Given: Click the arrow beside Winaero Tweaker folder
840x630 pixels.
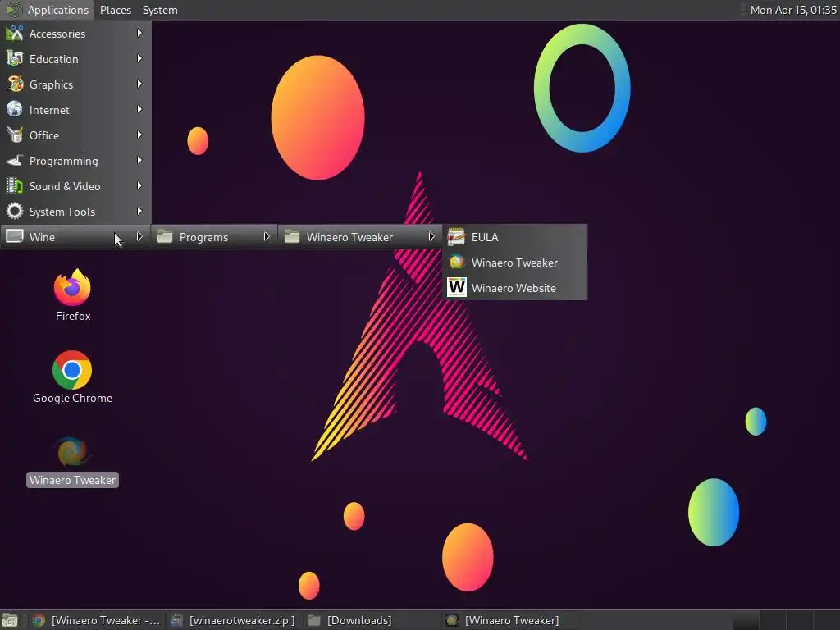Looking at the screenshot, I should (x=431, y=237).
